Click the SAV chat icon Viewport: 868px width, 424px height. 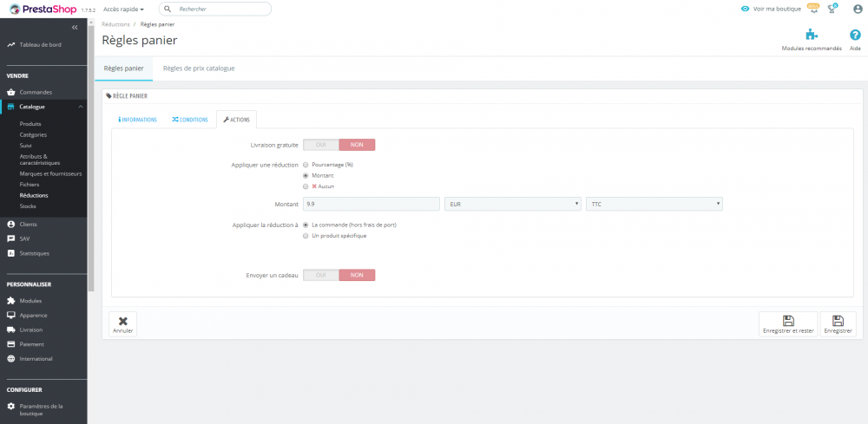click(11, 238)
